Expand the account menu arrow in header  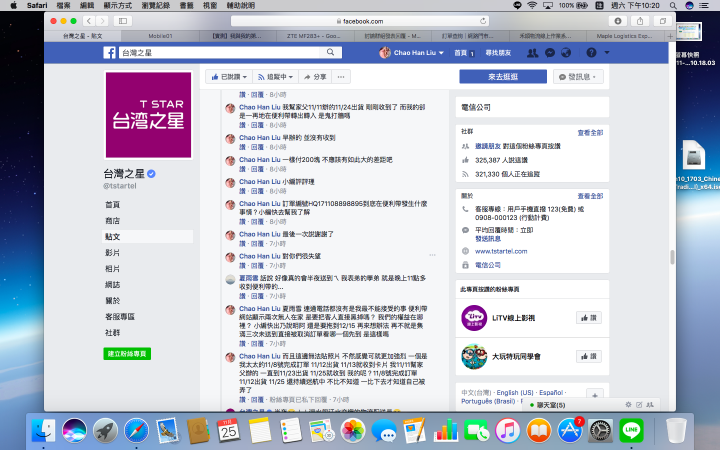tap(607, 53)
